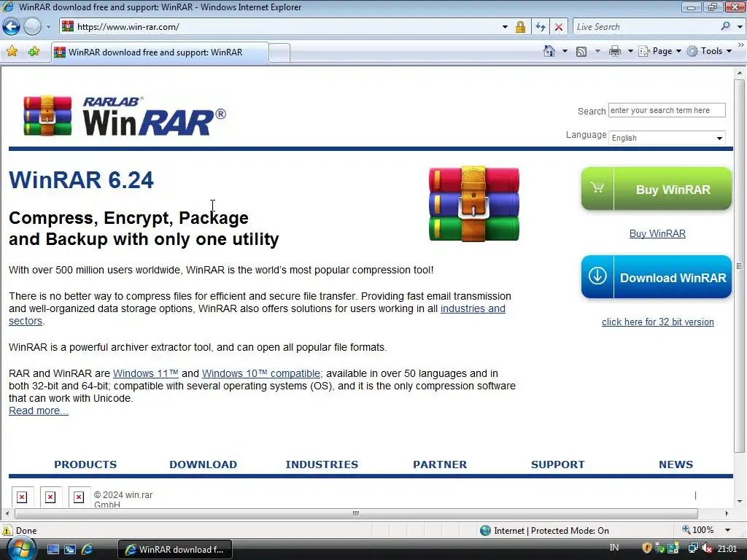
Task: Open search provider options dropdown
Action: (740, 27)
